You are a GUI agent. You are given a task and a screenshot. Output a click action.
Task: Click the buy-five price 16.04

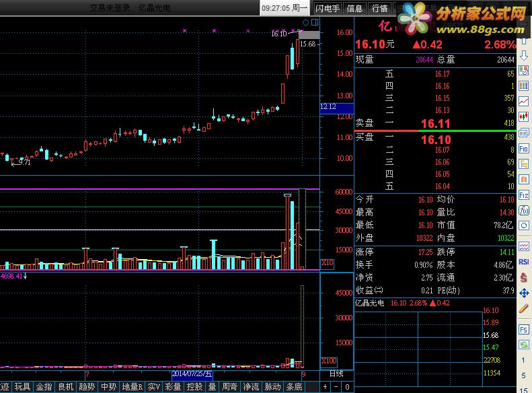click(x=442, y=186)
